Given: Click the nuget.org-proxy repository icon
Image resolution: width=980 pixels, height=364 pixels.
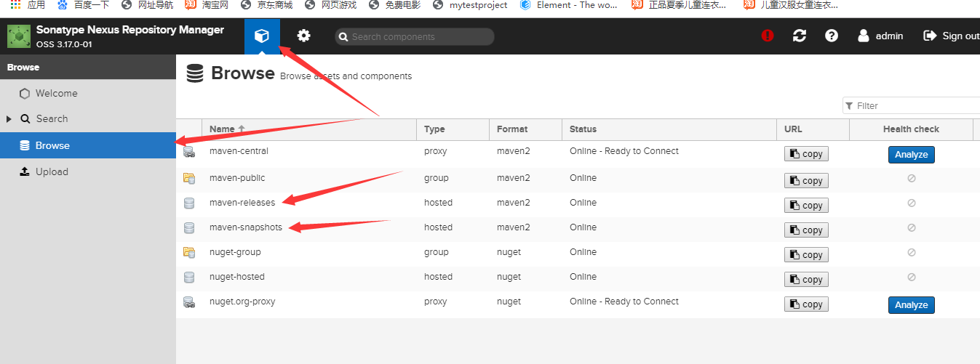Looking at the screenshot, I should [189, 302].
